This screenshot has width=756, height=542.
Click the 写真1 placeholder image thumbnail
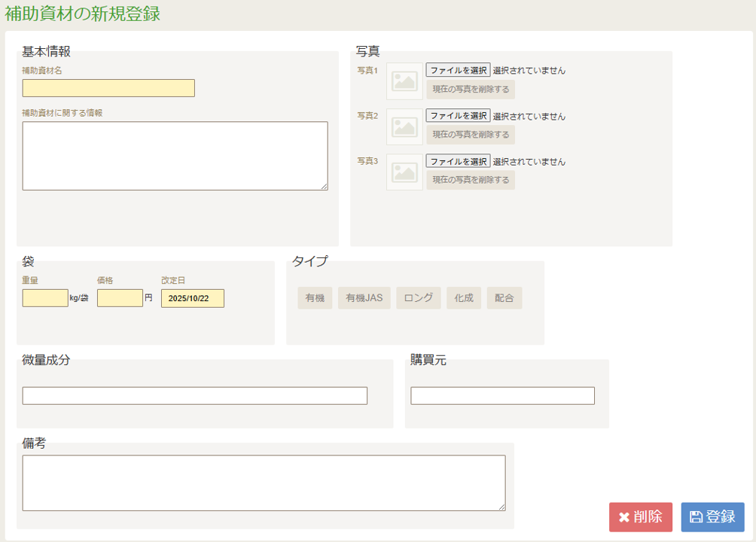click(x=404, y=81)
